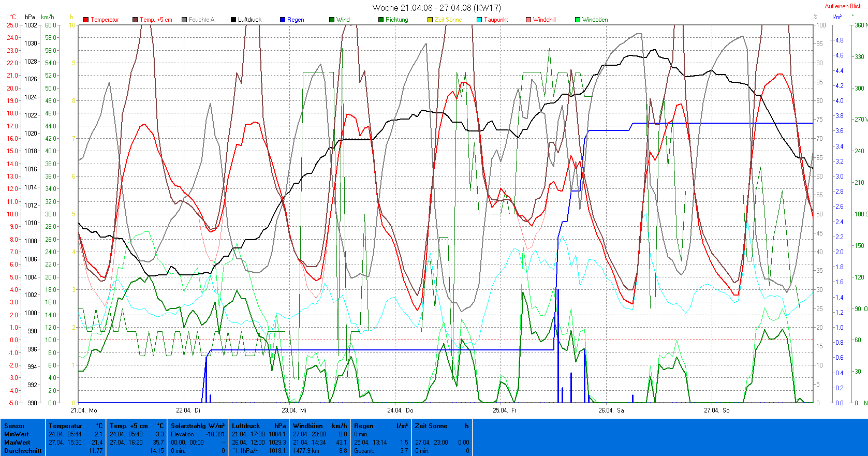Click the blue Regen legend swatch
This screenshot has width=868, height=456.
pos(283,20)
